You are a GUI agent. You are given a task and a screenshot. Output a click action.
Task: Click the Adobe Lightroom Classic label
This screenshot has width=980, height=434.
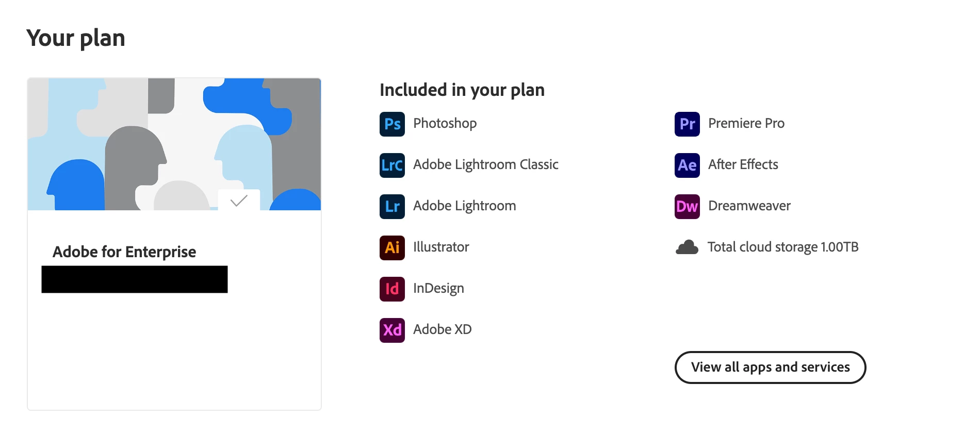(485, 165)
